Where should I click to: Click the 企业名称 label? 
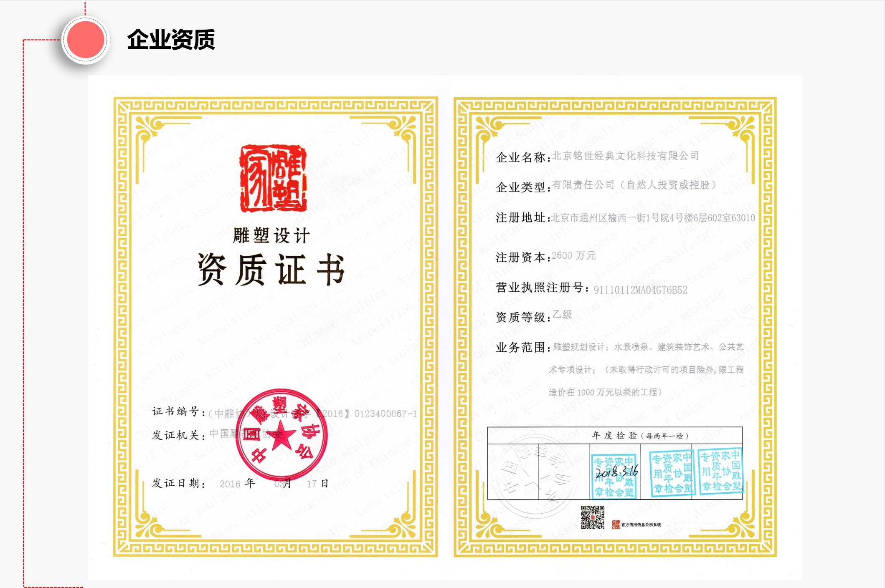(520, 157)
